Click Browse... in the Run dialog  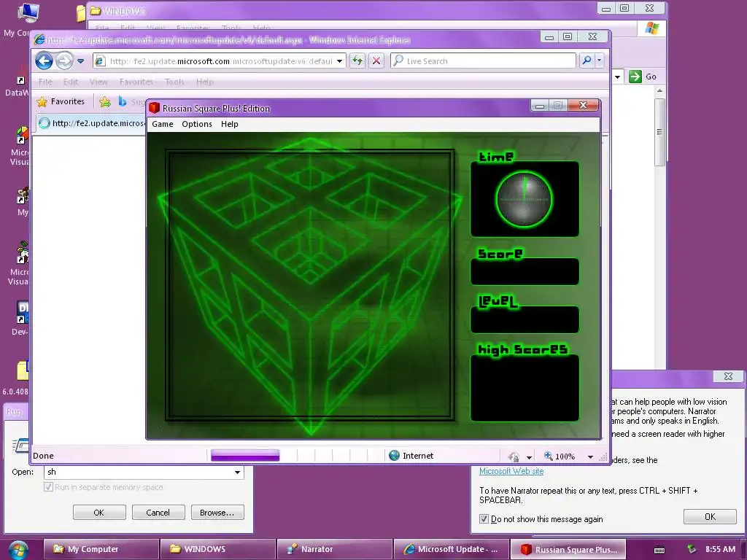(217, 513)
